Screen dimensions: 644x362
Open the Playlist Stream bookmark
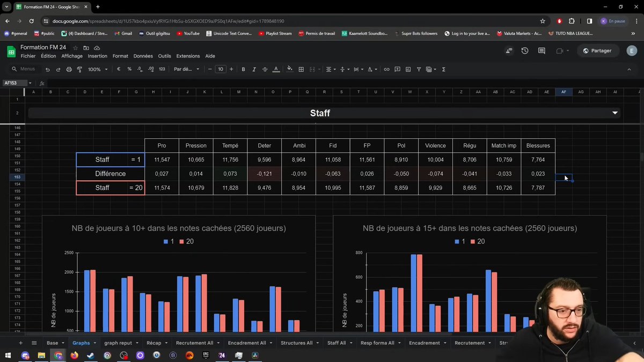point(275,33)
